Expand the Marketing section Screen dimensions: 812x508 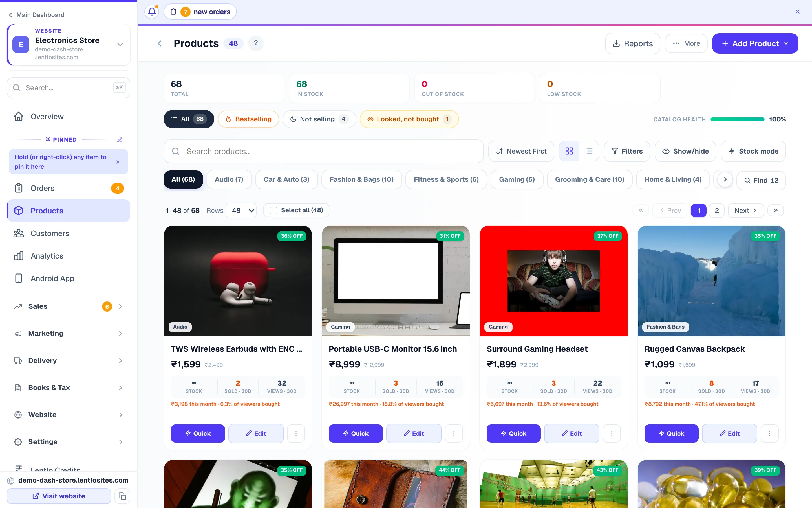coord(69,333)
